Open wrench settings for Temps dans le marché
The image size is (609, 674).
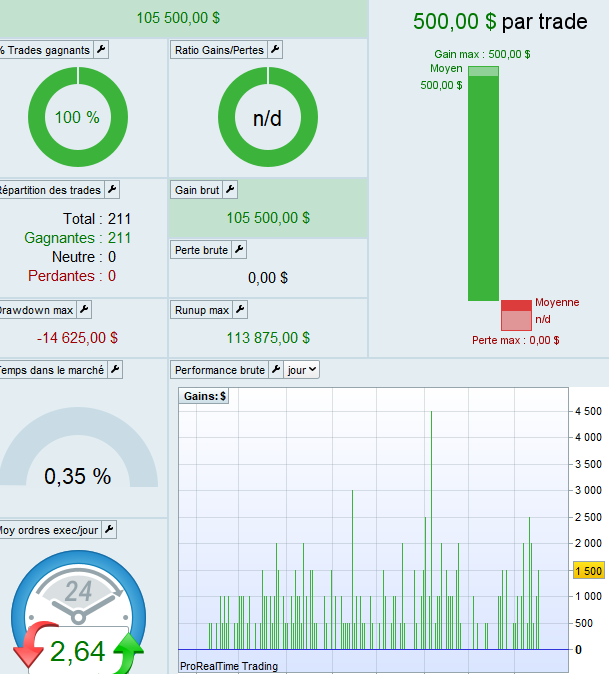coord(115,370)
